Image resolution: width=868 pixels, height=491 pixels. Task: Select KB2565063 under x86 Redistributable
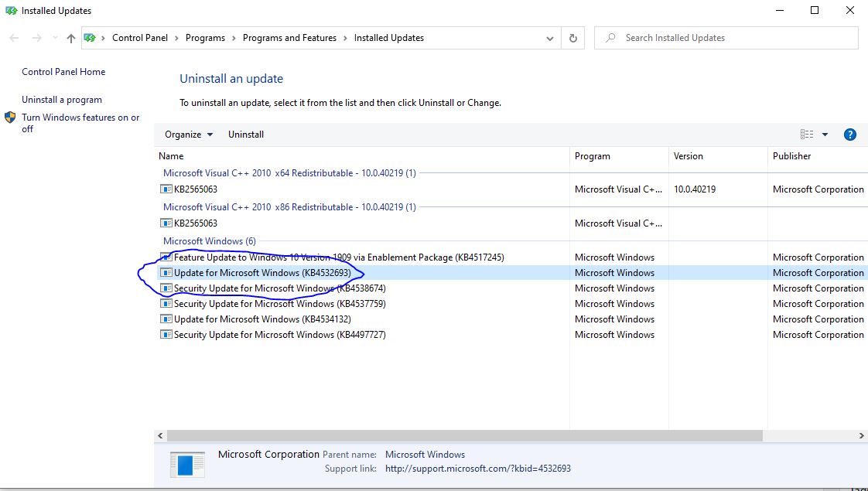pyautogui.click(x=196, y=223)
